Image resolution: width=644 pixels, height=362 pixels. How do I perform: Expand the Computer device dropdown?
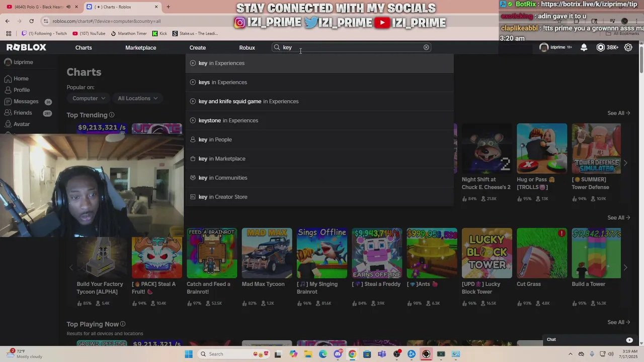[89, 99]
